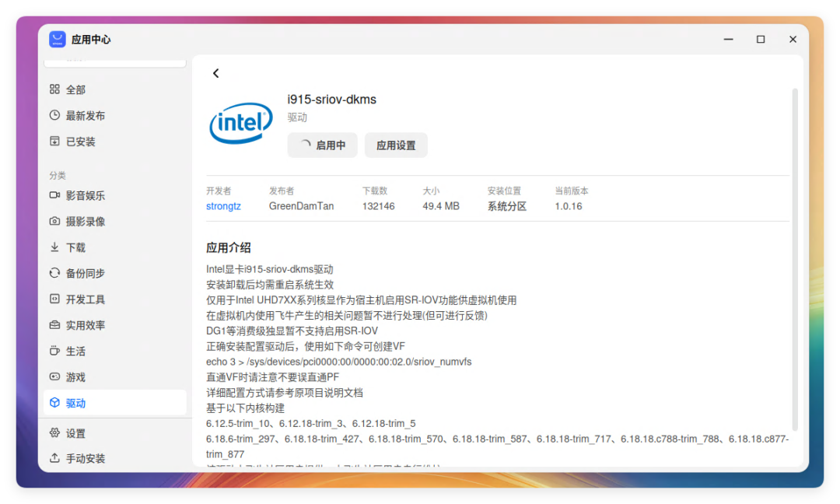Viewport: 840px width, 504px height.
Task: Click the app title i915-sriov-dkms
Action: [x=331, y=100]
